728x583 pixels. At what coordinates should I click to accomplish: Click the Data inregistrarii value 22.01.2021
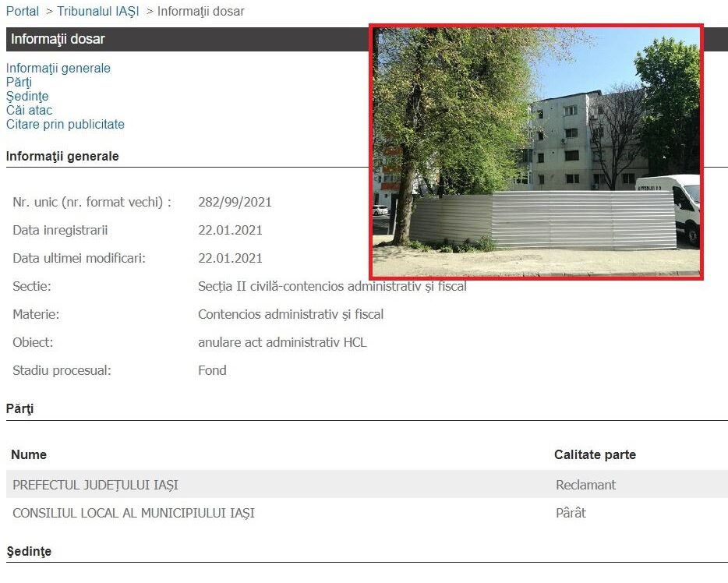coord(230,230)
